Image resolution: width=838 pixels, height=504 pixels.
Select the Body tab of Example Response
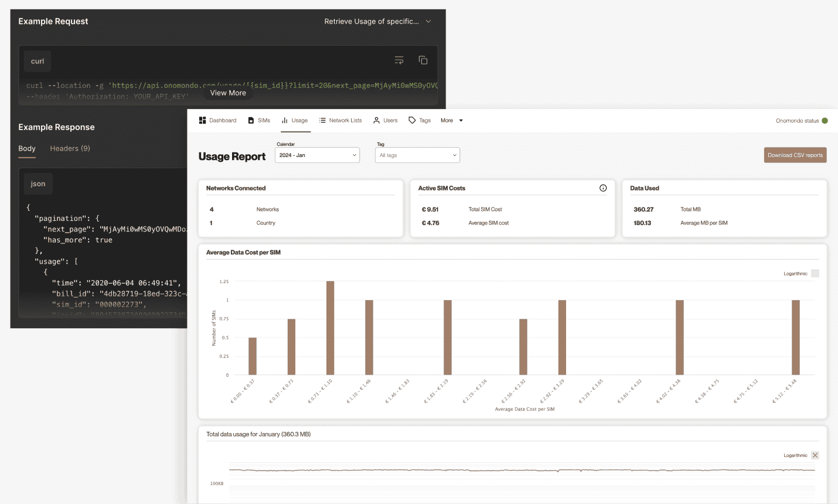[x=27, y=148]
